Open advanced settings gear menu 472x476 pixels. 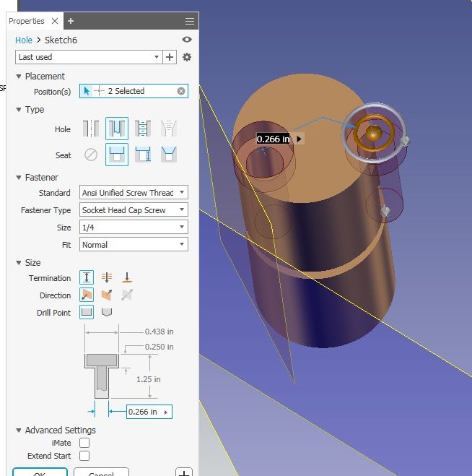187,57
